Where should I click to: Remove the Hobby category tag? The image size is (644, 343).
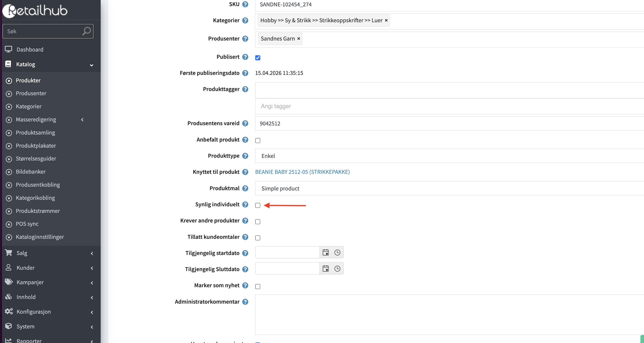tap(386, 20)
